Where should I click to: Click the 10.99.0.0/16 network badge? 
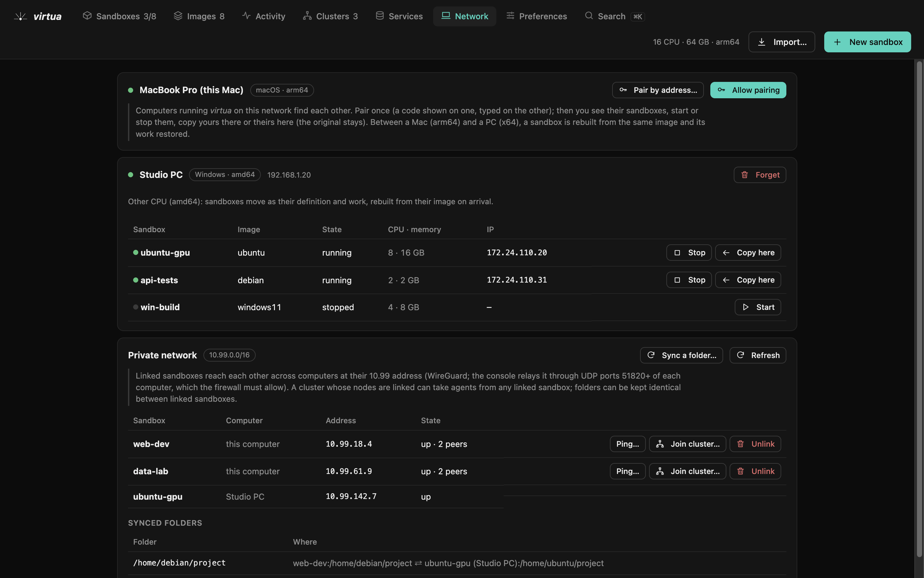point(229,355)
